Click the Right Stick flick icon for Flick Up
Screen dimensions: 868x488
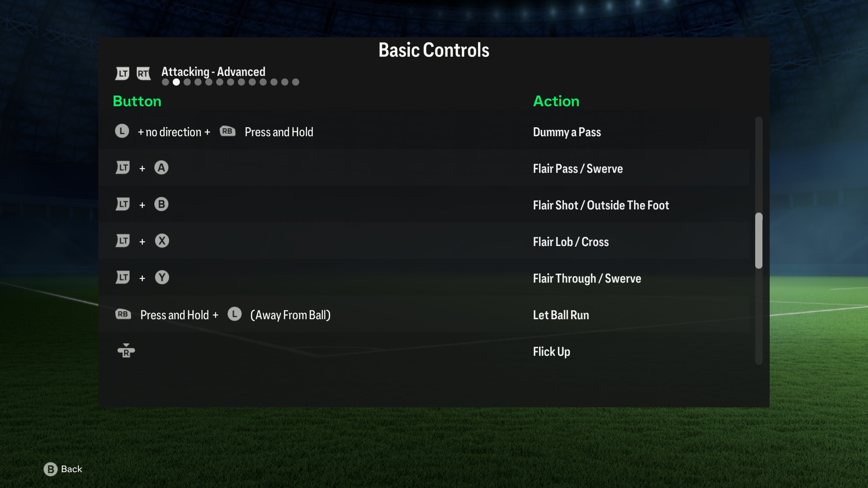coord(126,351)
